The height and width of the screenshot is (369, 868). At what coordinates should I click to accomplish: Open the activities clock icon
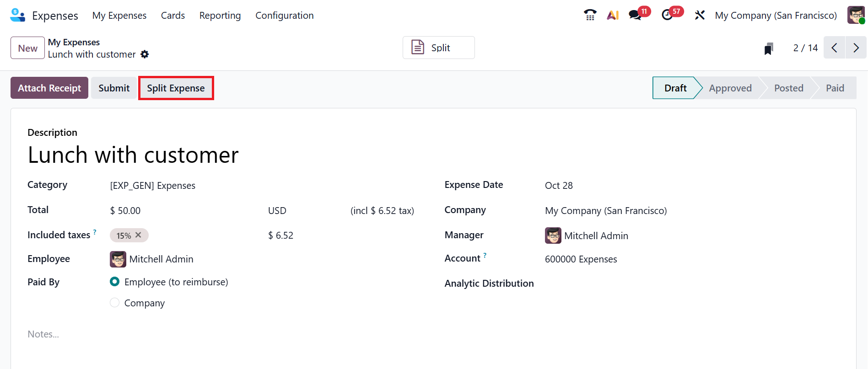point(667,15)
